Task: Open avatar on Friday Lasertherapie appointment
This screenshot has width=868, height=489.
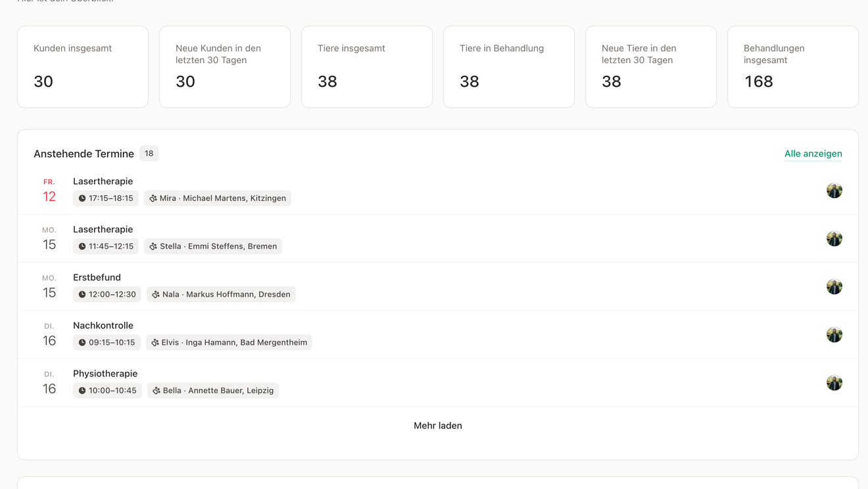Action: (x=834, y=190)
